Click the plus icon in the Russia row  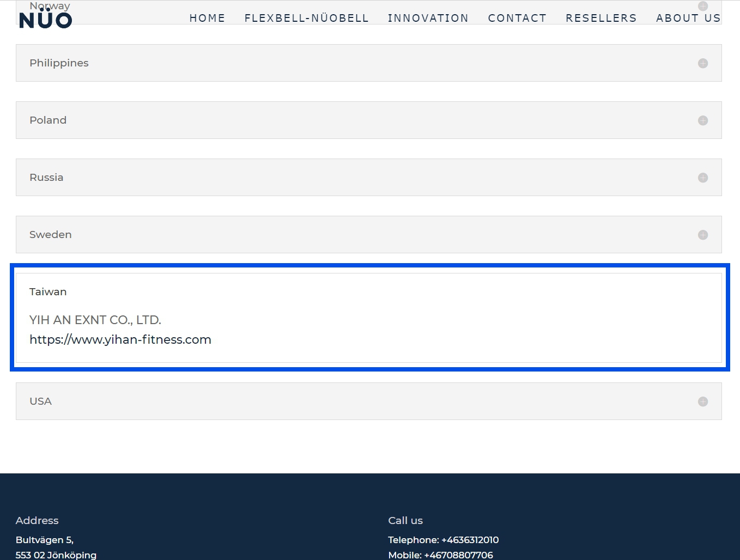(x=703, y=178)
